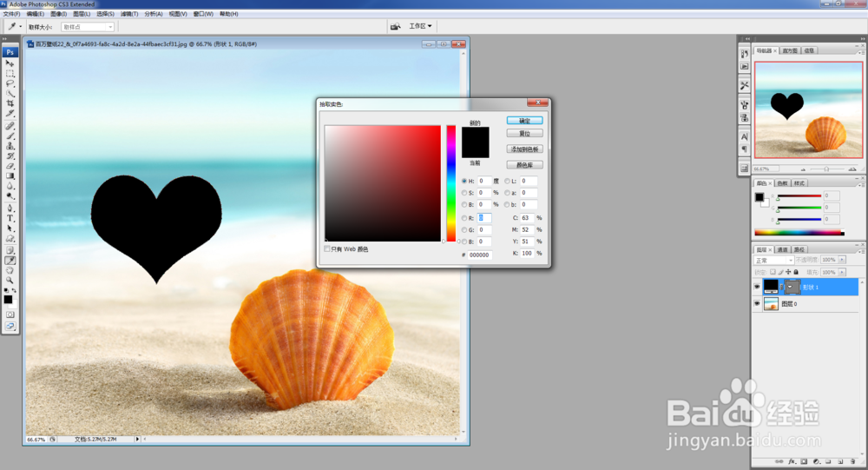Switch to the 色板 swatches tab
The width and height of the screenshot is (868, 470).
782,183
